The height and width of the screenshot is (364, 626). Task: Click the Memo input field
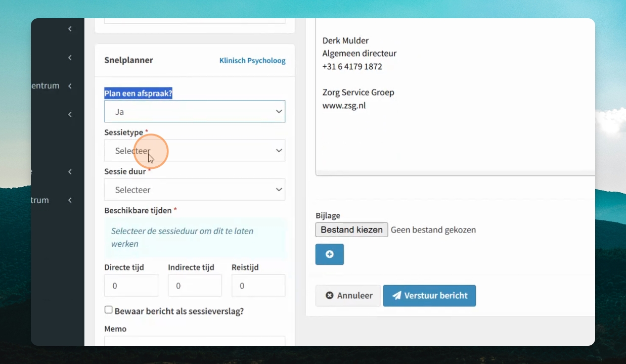195,341
